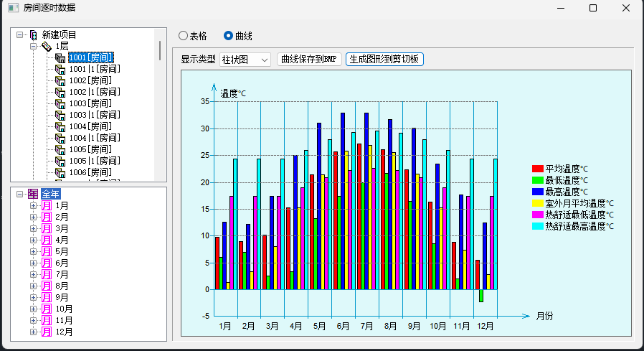This screenshot has width=644, height=351.
Task: Click the 生成图形到剪切板 button
Action: (x=384, y=60)
